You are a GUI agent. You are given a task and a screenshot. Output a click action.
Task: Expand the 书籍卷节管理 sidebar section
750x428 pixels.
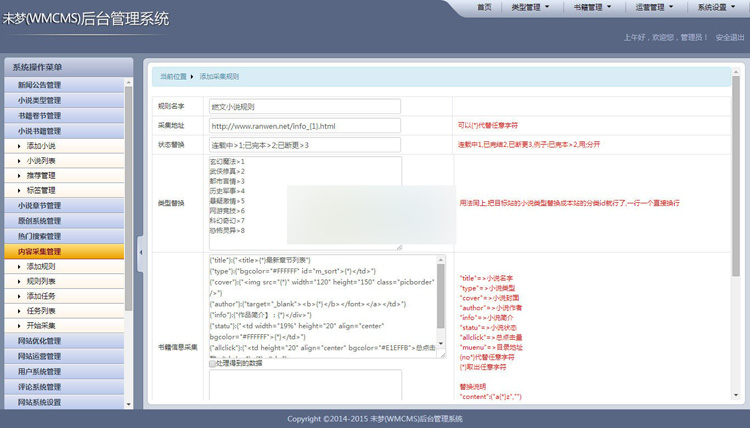click(64, 116)
